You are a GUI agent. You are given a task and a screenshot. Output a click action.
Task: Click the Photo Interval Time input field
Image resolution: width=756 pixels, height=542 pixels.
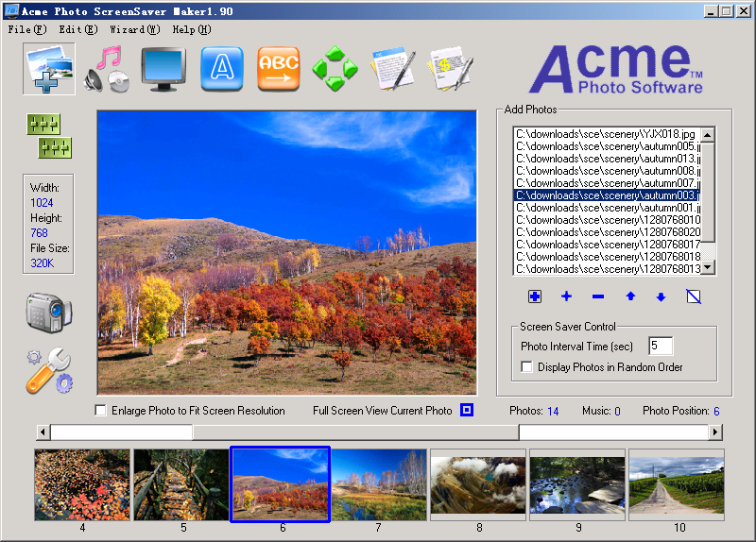point(660,347)
